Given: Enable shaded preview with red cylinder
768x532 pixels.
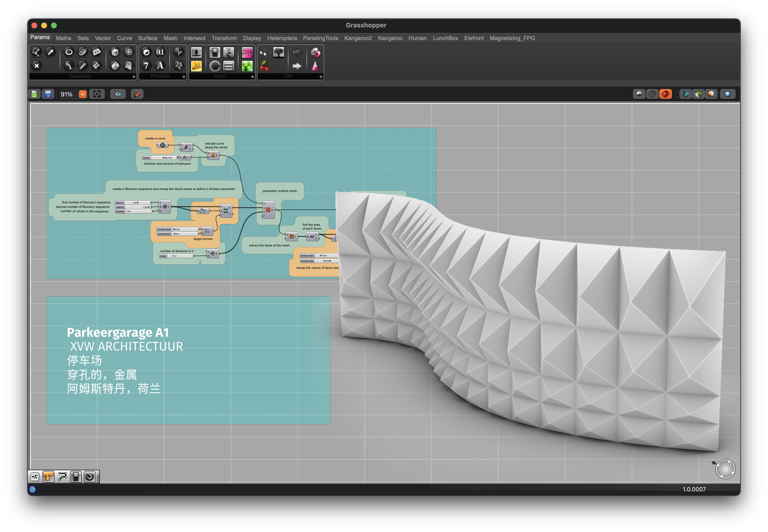Looking at the screenshot, I should 666,94.
